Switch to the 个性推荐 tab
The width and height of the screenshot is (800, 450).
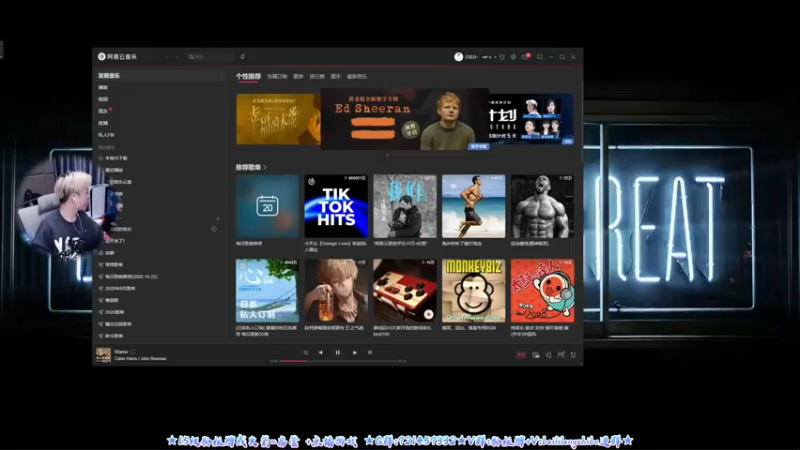pos(248,76)
